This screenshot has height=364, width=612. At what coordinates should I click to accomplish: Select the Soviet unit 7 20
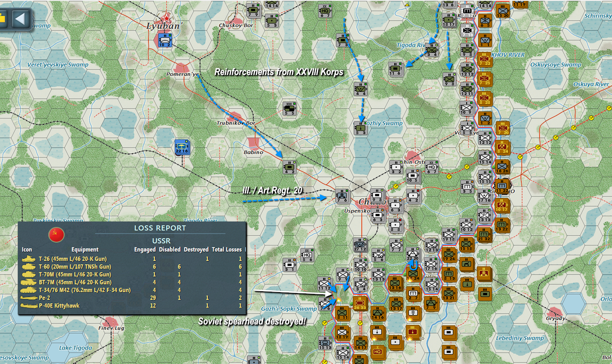(x=503, y=128)
